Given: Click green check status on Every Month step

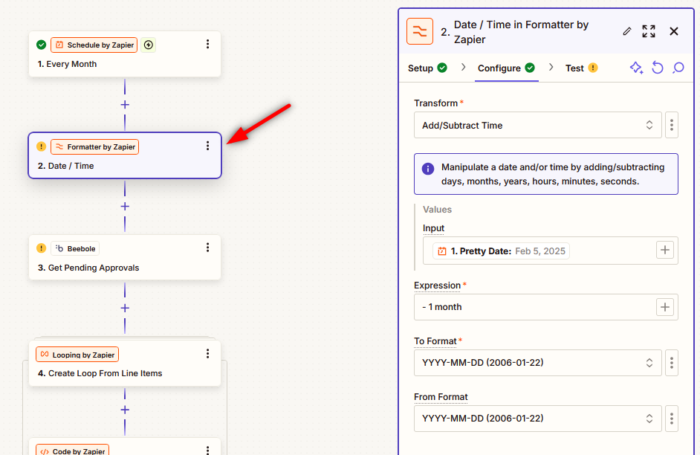Looking at the screenshot, I should click(41, 45).
